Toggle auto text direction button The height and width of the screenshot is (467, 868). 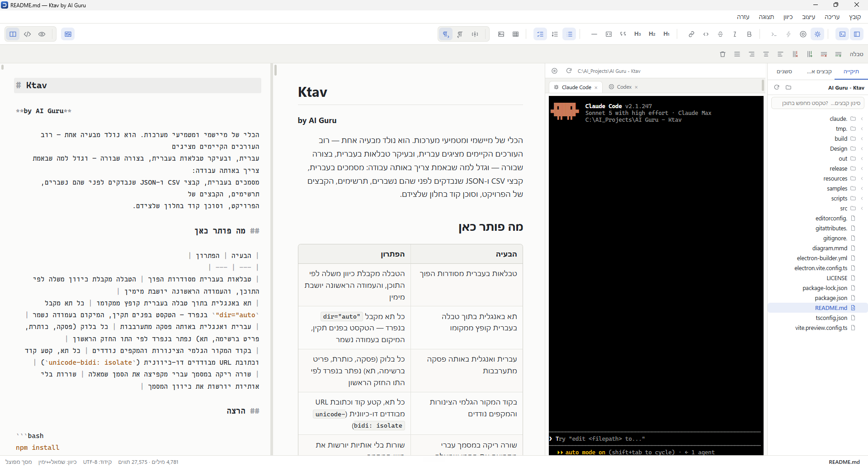(x=475, y=34)
